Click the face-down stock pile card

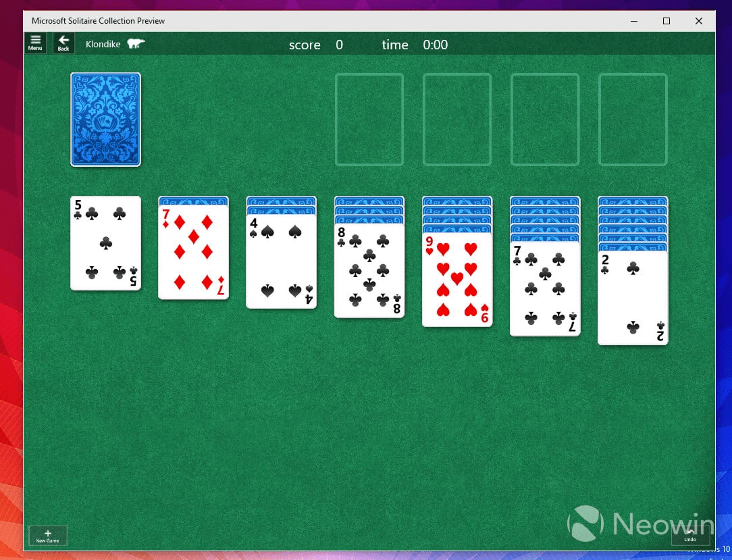[105, 120]
